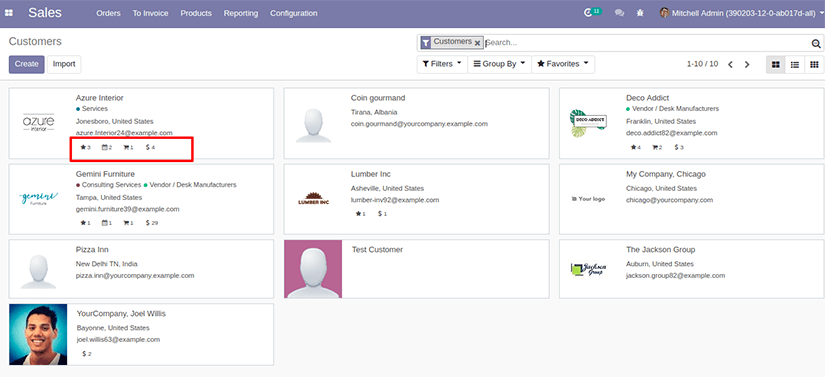Expand the Group By dropdown
The width and height of the screenshot is (826, 377).
pos(499,64)
